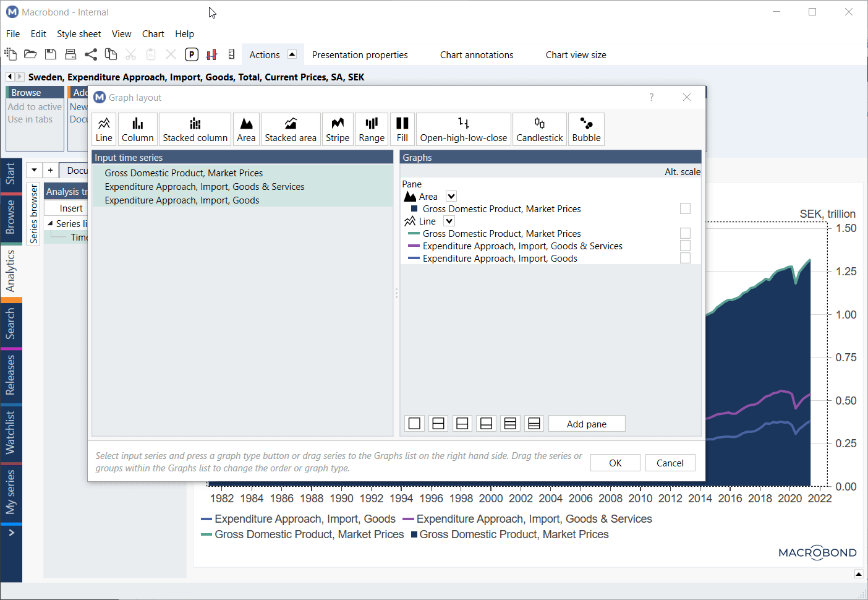The width and height of the screenshot is (868, 600).
Task: Choose the Stacked column graph type
Action: (x=195, y=129)
